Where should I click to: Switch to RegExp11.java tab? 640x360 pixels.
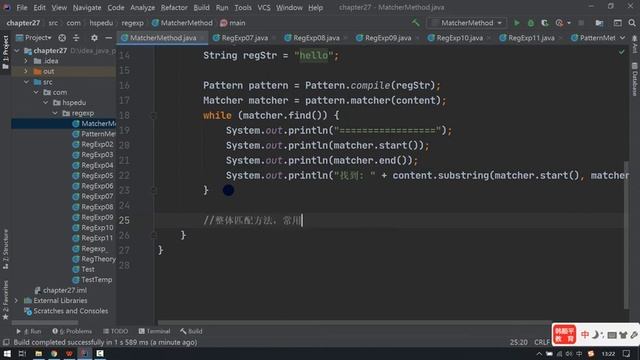tap(531, 38)
